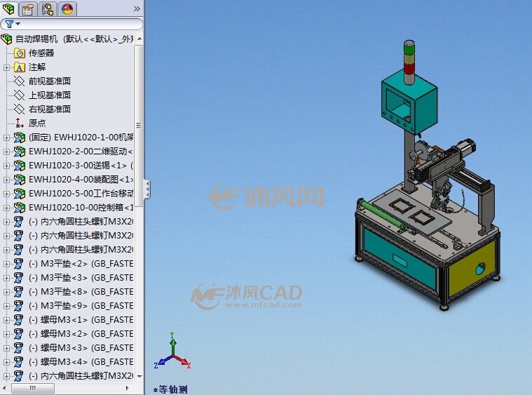The height and width of the screenshot is (395, 532).
Task: Expand the EWHJ1020-3-00送锡 node
Action: 6,166
